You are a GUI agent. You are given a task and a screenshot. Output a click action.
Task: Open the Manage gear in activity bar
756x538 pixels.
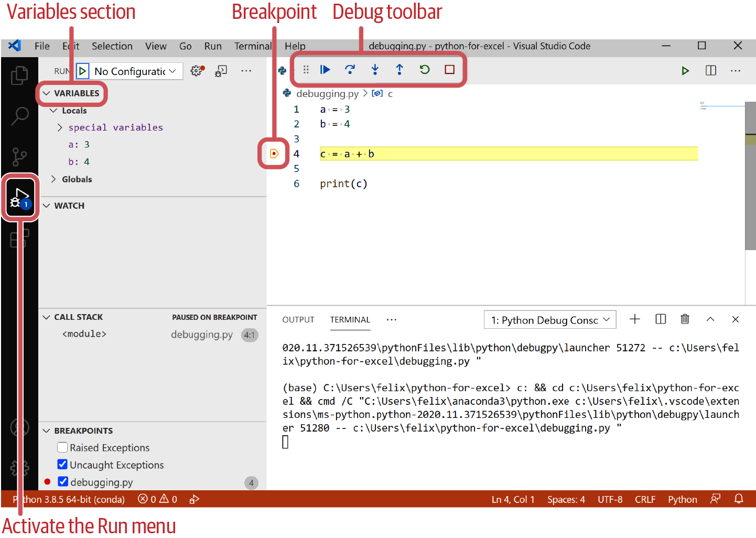(x=19, y=468)
